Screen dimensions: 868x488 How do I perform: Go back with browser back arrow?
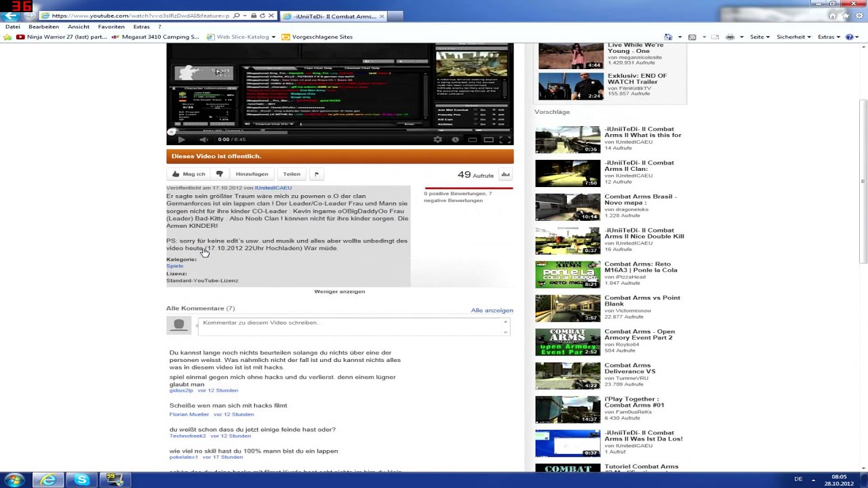(11, 16)
